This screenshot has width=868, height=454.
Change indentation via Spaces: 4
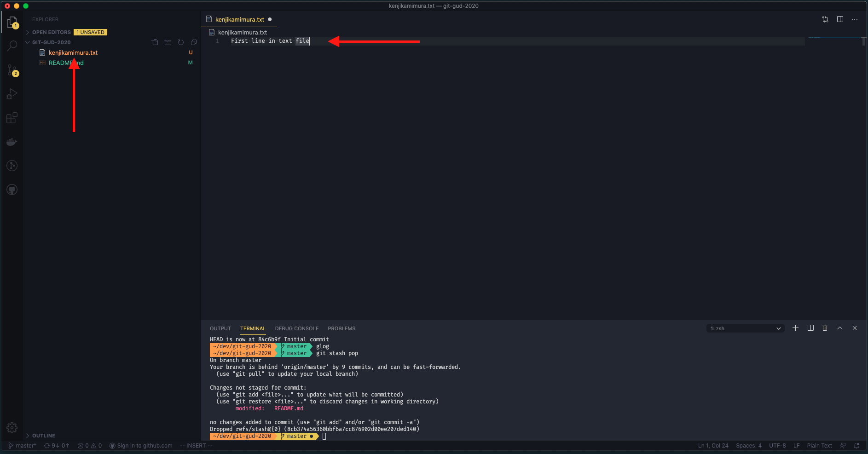click(x=748, y=445)
